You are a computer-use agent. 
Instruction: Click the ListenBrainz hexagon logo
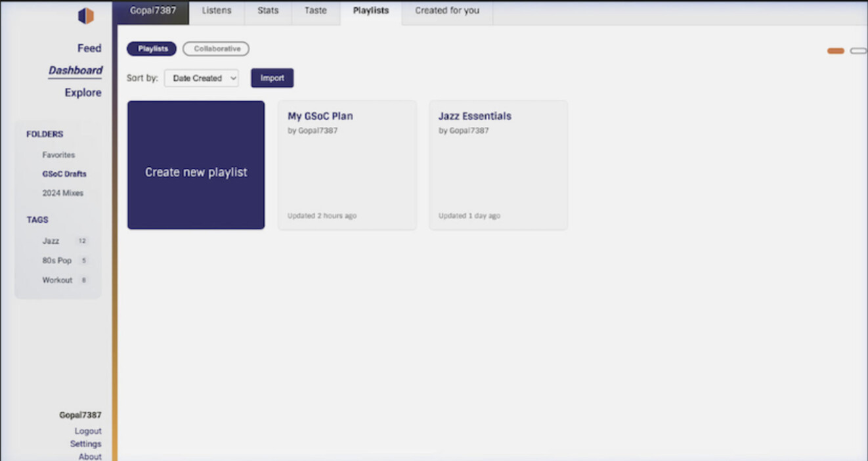[x=86, y=16]
